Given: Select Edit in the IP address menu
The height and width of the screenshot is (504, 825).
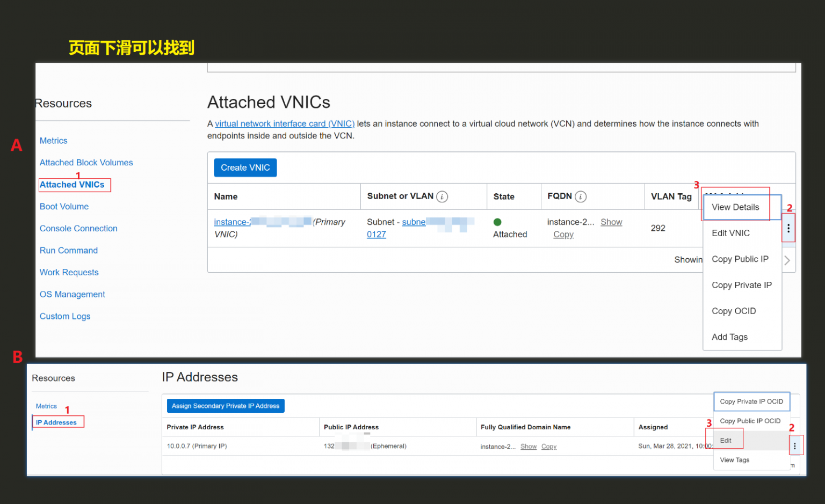Looking at the screenshot, I should 726,440.
